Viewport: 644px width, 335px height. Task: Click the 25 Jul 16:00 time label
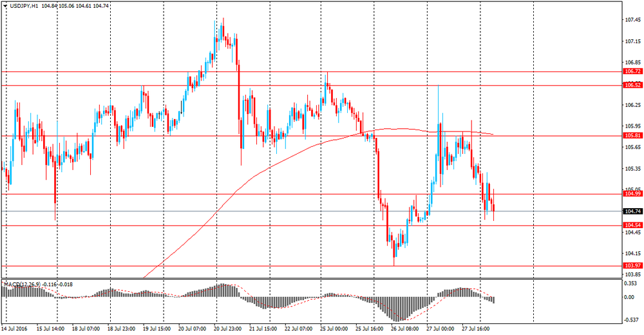(x=369, y=329)
